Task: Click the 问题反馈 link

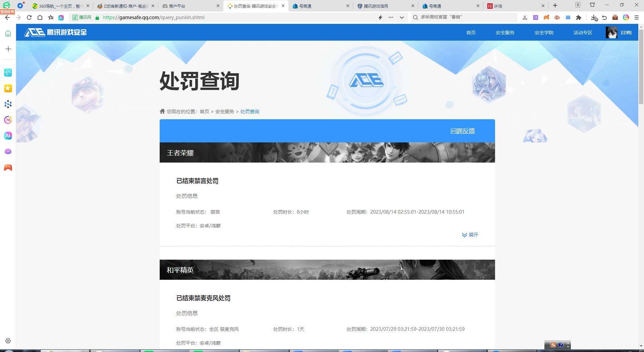Action: tap(463, 131)
